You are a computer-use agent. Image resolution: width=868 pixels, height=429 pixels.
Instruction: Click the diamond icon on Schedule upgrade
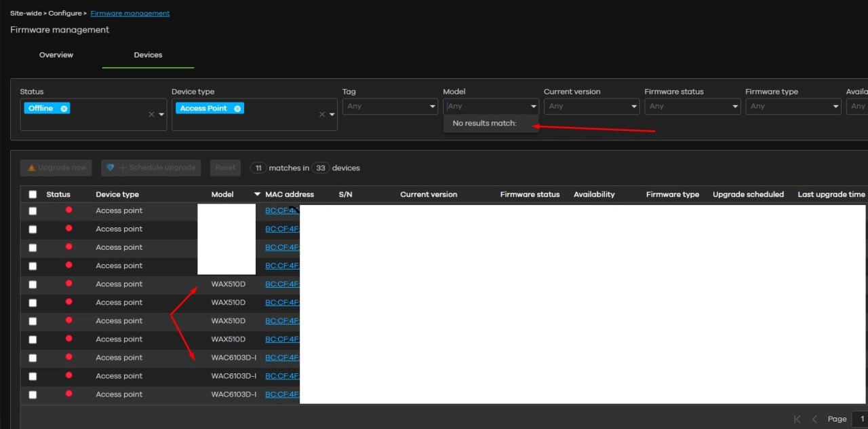[x=111, y=168]
